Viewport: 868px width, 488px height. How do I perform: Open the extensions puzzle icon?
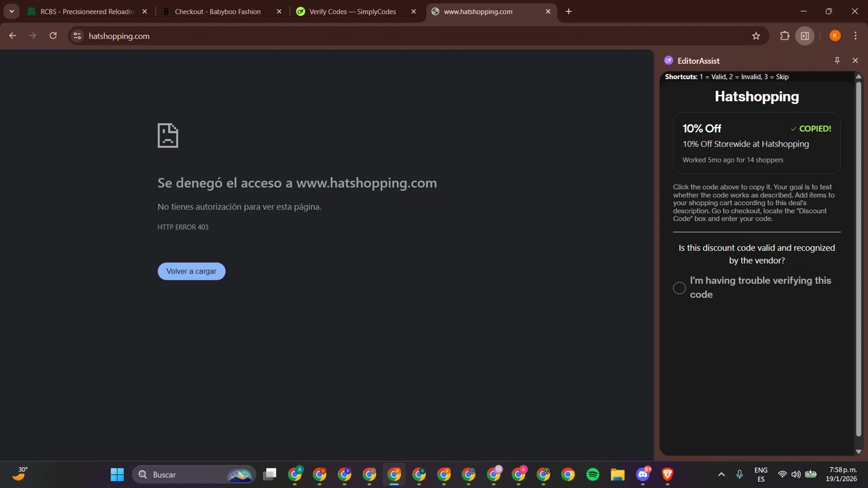click(785, 36)
